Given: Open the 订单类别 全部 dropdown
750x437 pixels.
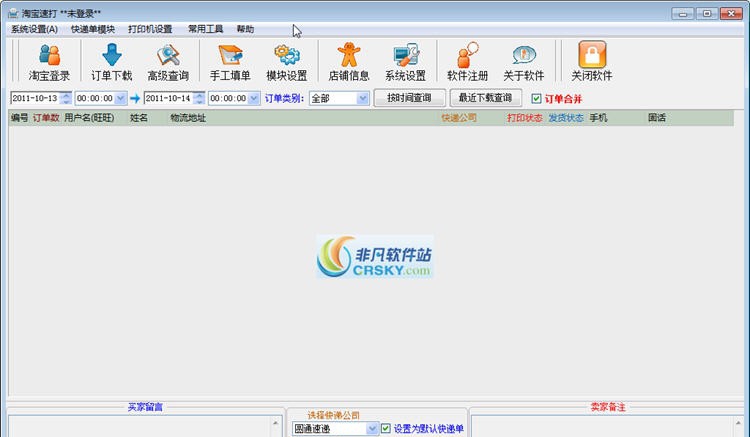Looking at the screenshot, I should (x=363, y=98).
